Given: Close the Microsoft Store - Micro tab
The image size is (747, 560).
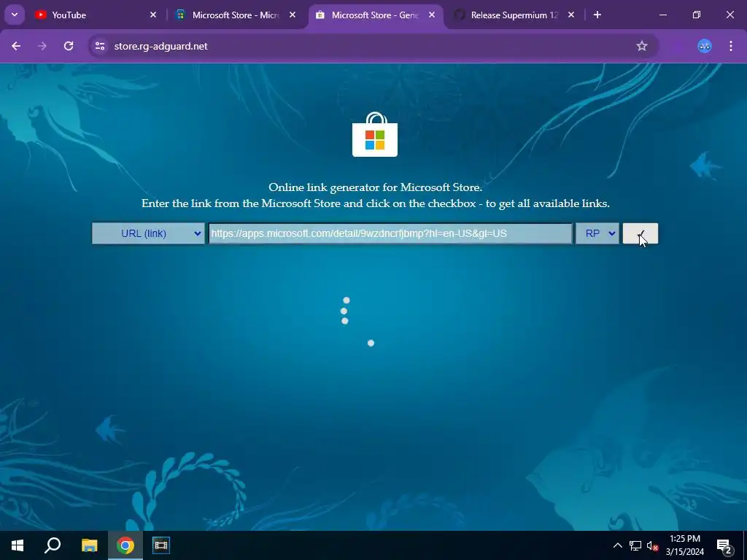Looking at the screenshot, I should click(293, 15).
